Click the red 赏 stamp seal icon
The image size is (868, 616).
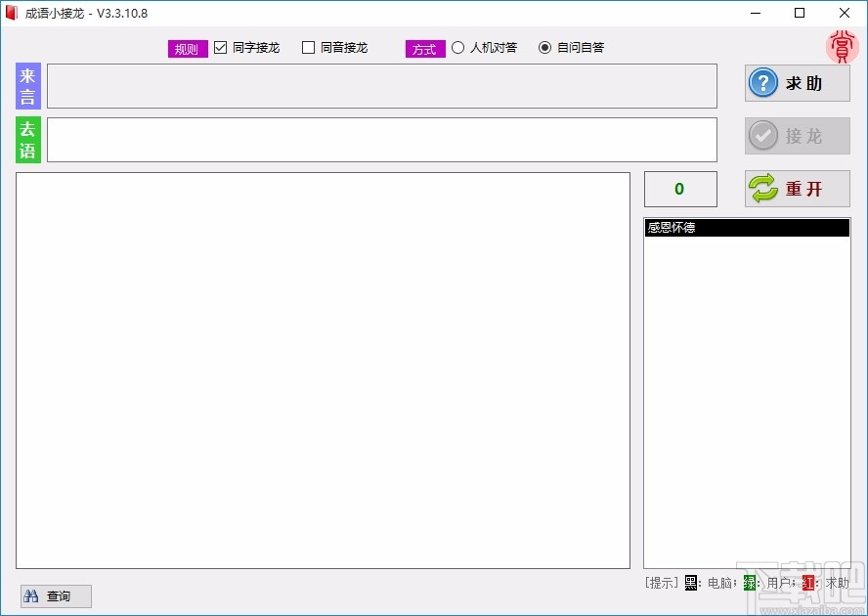pos(842,46)
